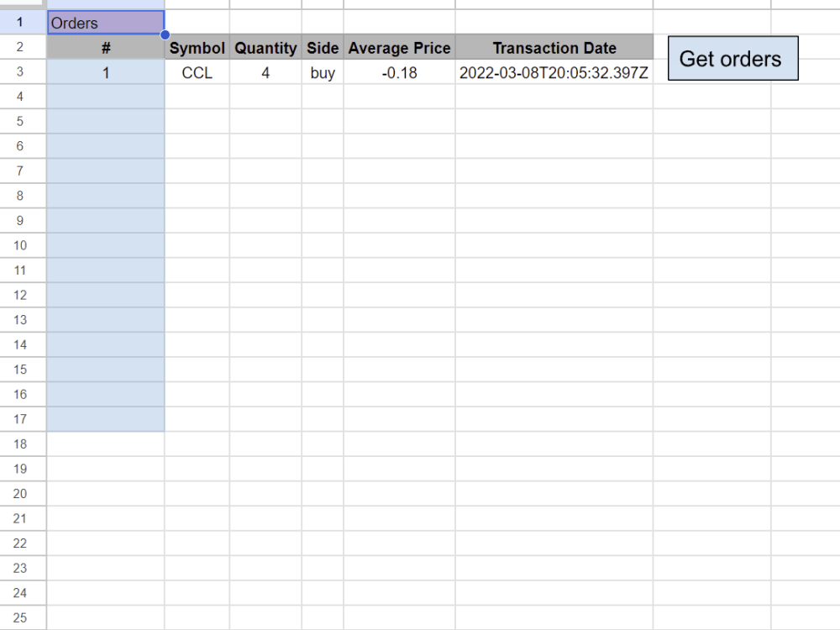Select row header 14

[x=23, y=344]
